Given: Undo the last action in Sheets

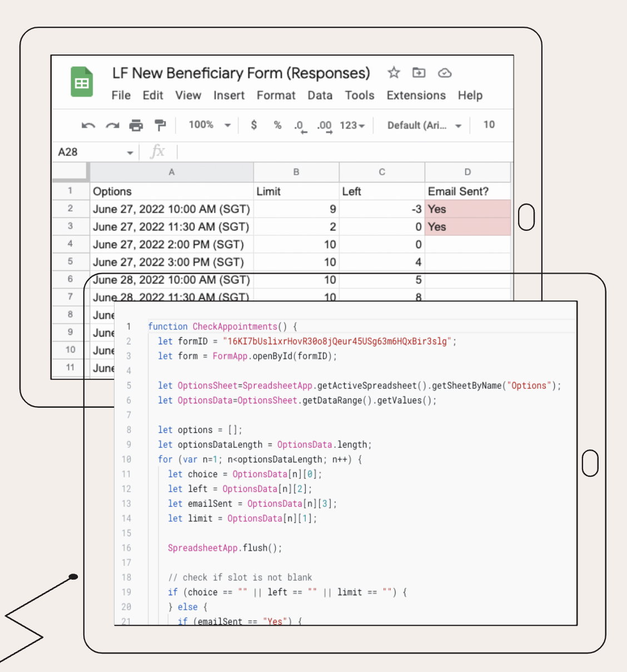Looking at the screenshot, I should (x=88, y=125).
